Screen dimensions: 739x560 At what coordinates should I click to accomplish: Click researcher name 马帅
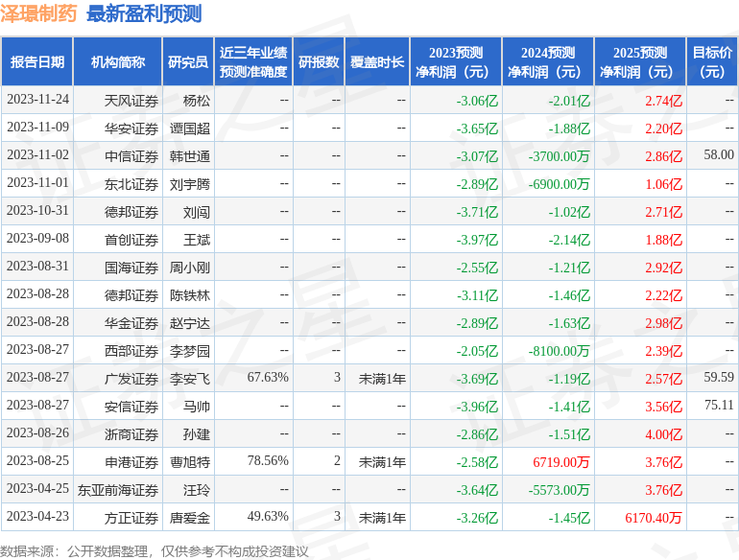[197, 407]
